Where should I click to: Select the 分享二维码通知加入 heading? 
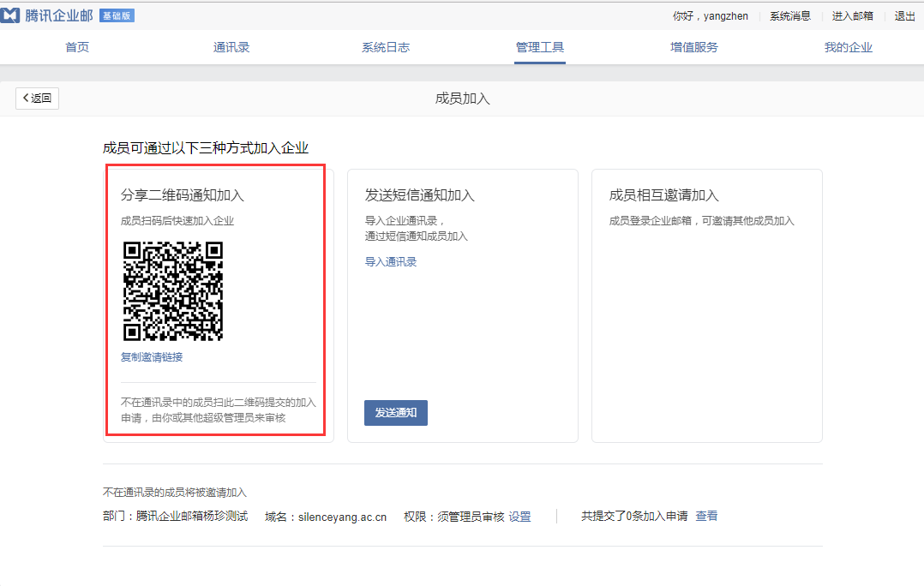click(182, 195)
